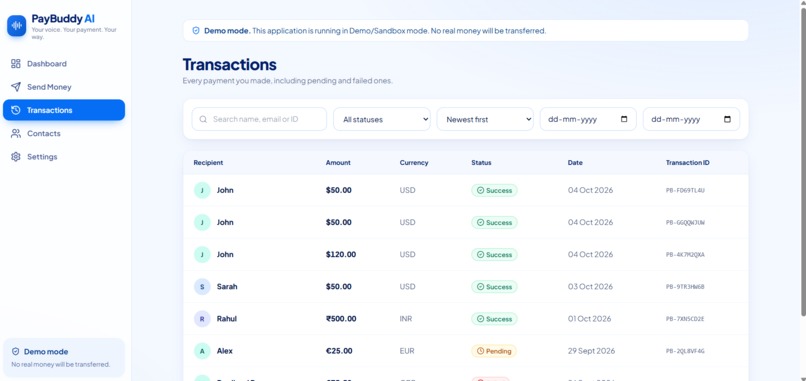
Task: Click transaction ID in Sarah's row
Action: coord(685,287)
